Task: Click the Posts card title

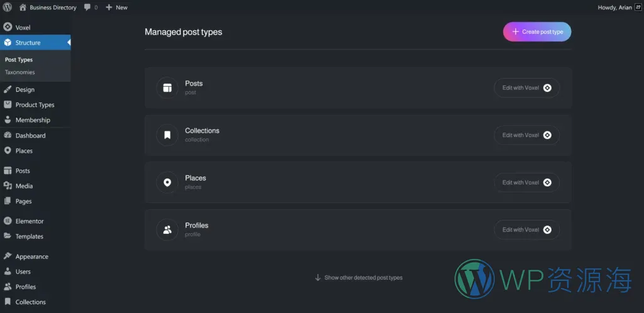Action: tap(194, 83)
